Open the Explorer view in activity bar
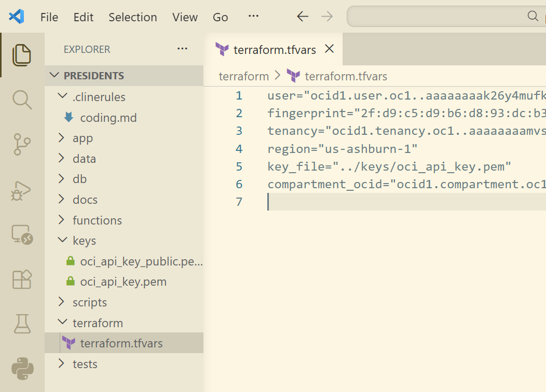 [x=22, y=55]
